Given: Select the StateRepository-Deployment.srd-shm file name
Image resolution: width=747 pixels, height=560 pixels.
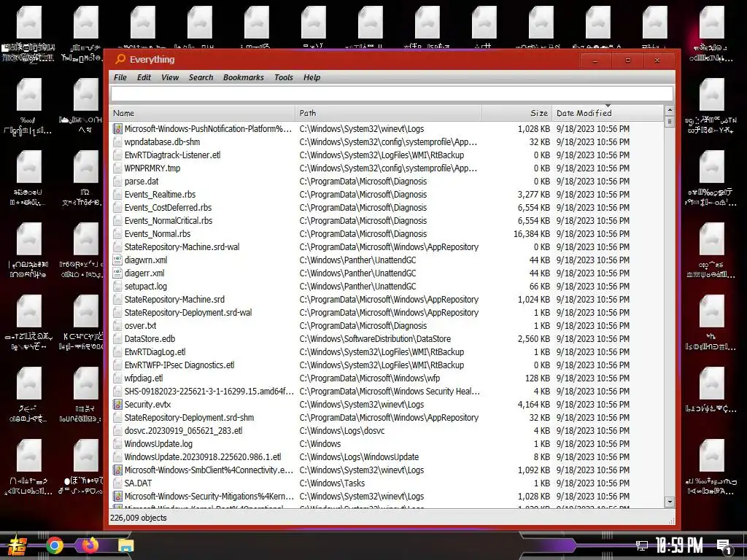Looking at the screenshot, I should pyautogui.click(x=189, y=417).
